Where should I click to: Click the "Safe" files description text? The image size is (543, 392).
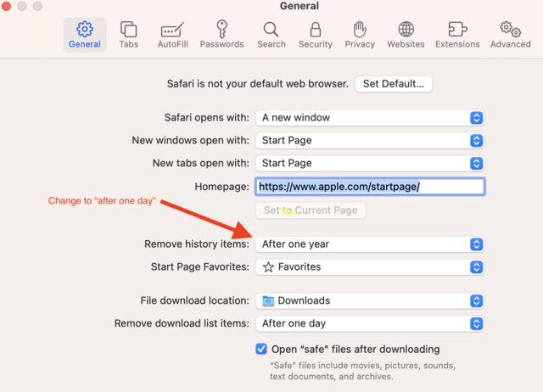362,371
